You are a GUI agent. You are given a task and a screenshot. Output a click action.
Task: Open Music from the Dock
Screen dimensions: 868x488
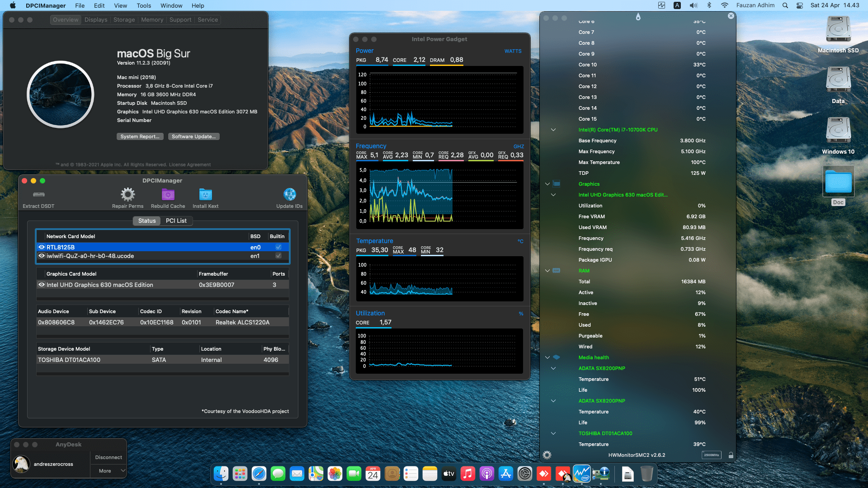[x=468, y=474]
